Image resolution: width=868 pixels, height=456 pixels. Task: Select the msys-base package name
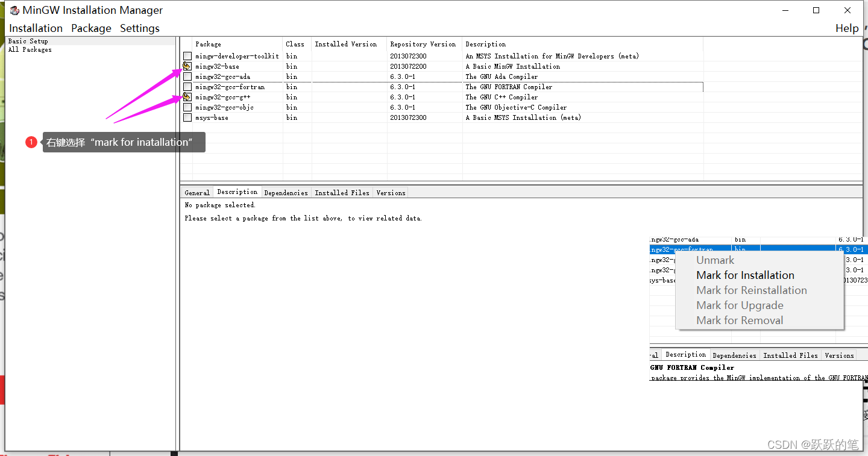[x=212, y=117]
